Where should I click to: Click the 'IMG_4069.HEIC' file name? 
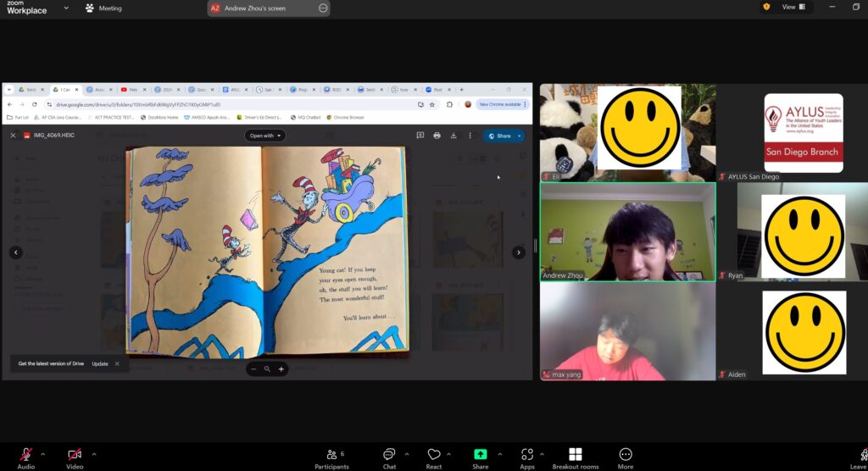point(53,135)
